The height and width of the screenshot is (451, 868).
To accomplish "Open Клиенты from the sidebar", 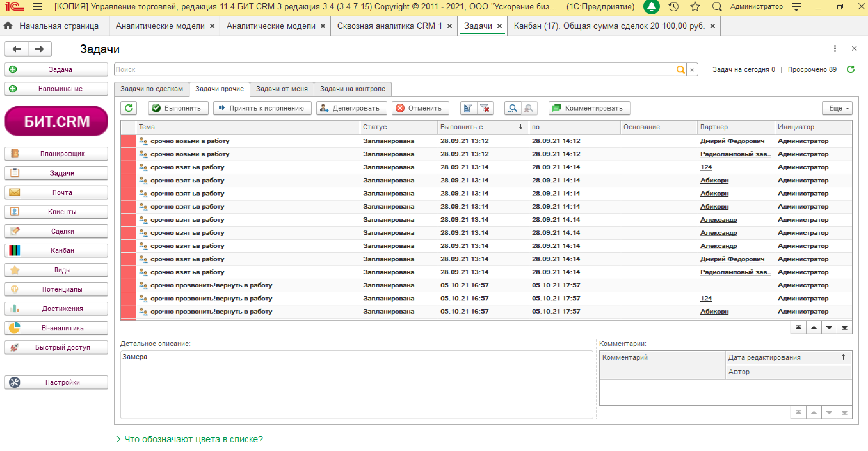I will 56,212.
